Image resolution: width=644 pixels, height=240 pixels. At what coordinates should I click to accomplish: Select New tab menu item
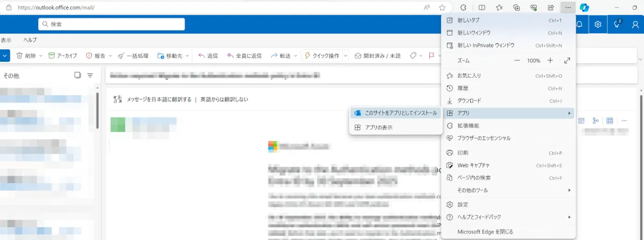(508, 20)
